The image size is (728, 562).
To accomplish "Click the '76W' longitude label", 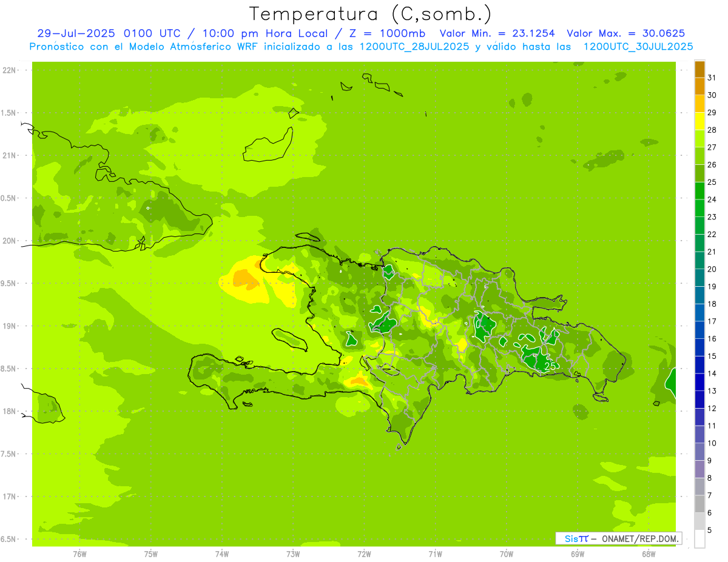I will click(79, 554).
